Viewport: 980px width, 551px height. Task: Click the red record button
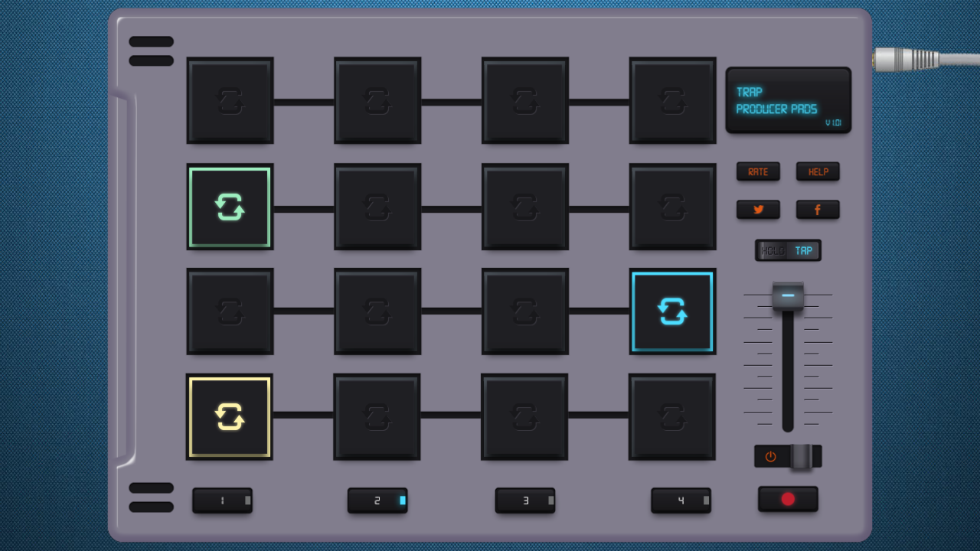788,499
